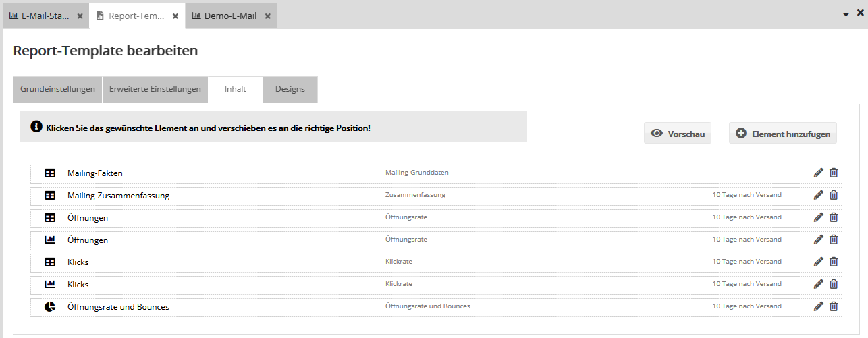Edit the Mailing-Fakten element with pencil icon
The width and height of the screenshot is (868, 338).
point(818,173)
